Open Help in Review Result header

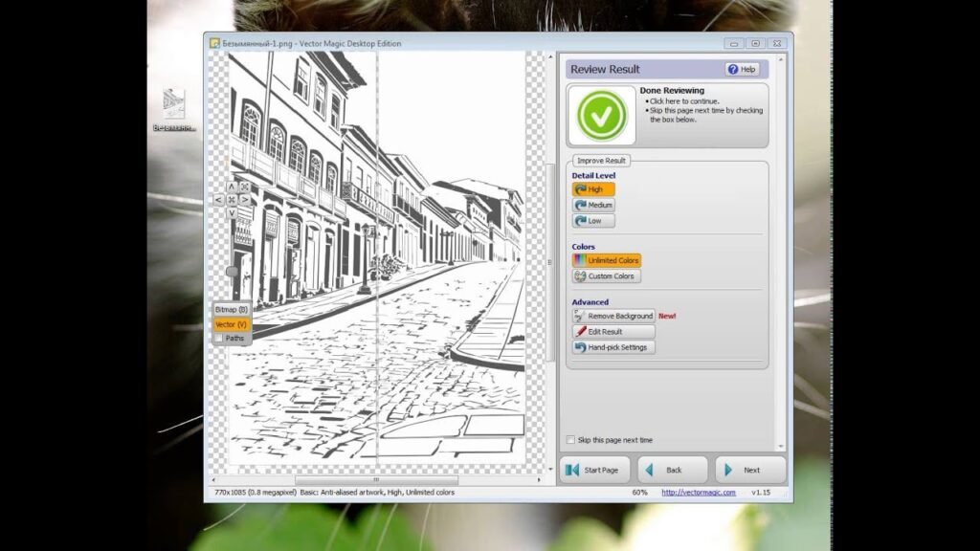click(x=742, y=69)
